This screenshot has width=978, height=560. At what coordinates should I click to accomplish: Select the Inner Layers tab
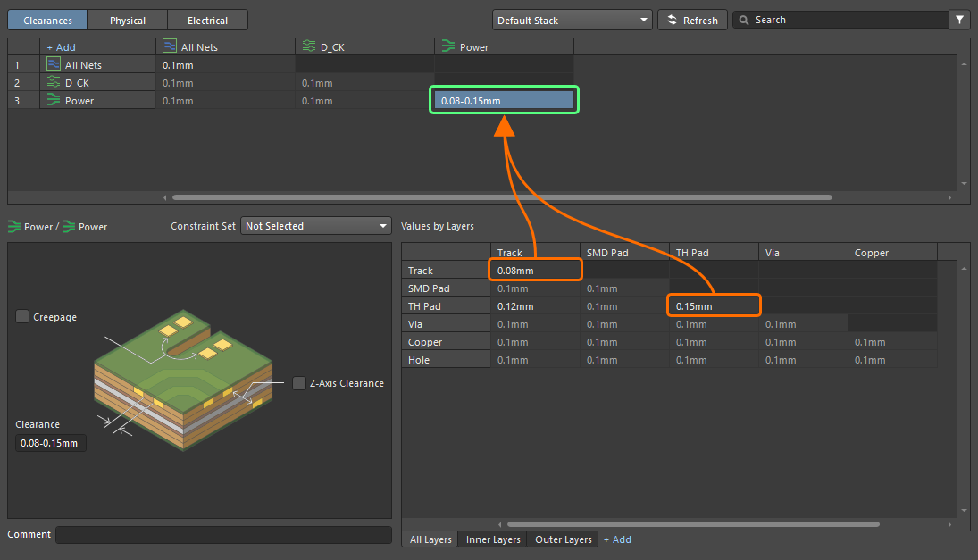pos(493,539)
